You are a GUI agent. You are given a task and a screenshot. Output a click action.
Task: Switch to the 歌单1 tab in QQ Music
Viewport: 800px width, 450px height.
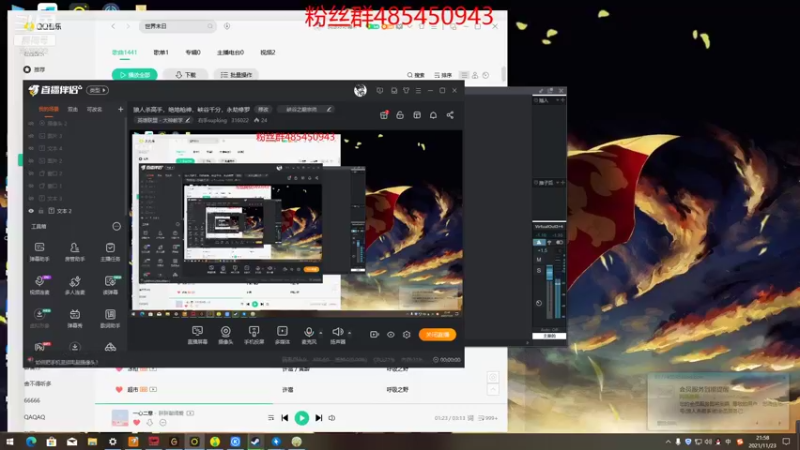point(161,53)
